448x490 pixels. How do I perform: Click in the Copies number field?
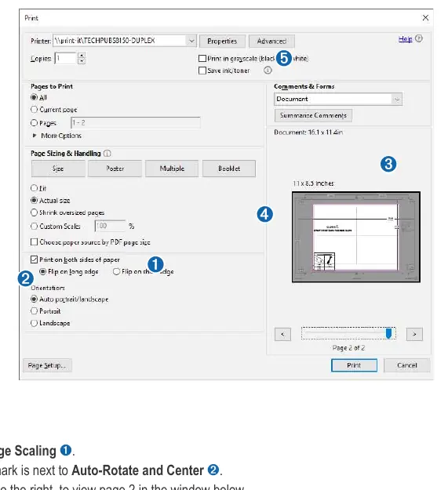click(65, 59)
